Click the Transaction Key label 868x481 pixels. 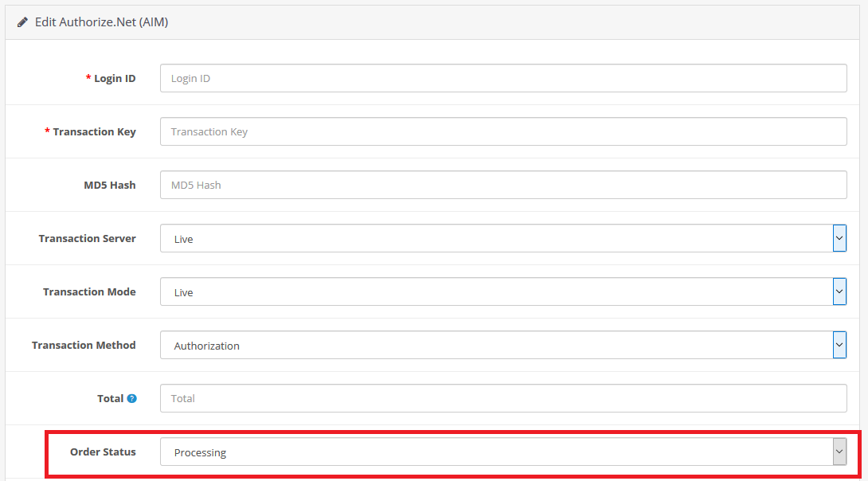pos(94,131)
